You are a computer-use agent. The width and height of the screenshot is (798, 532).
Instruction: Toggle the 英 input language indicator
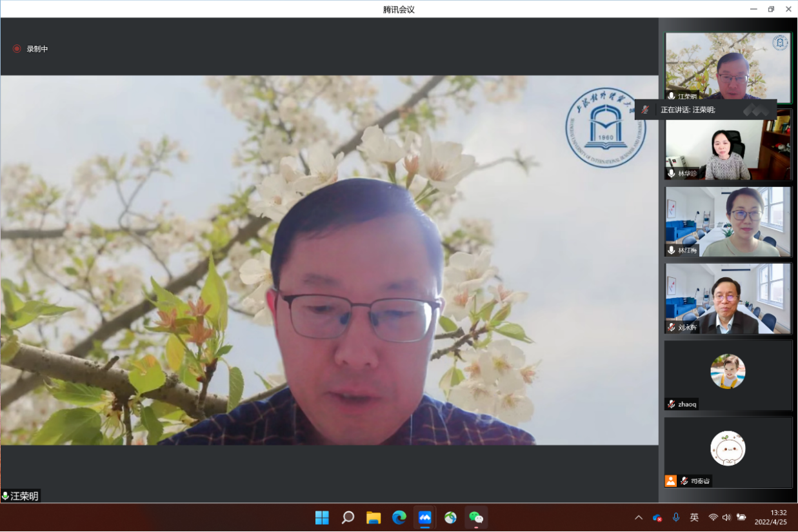pyautogui.click(x=694, y=517)
